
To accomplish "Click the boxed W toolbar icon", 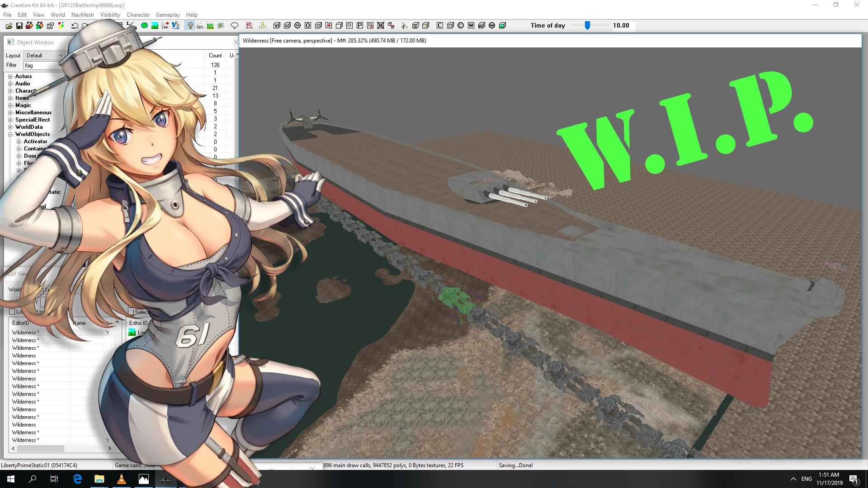I will (471, 26).
